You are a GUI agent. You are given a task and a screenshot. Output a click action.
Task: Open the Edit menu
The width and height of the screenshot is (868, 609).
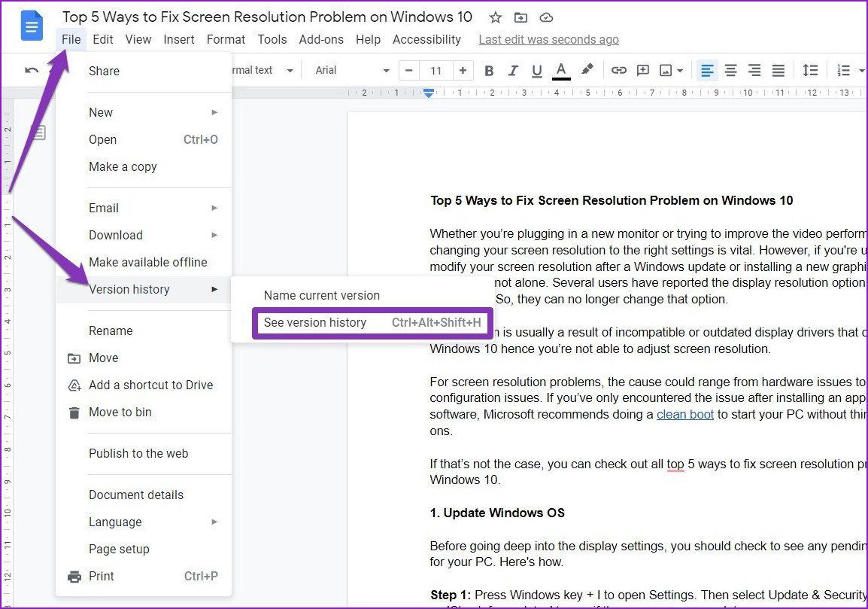[x=102, y=39]
